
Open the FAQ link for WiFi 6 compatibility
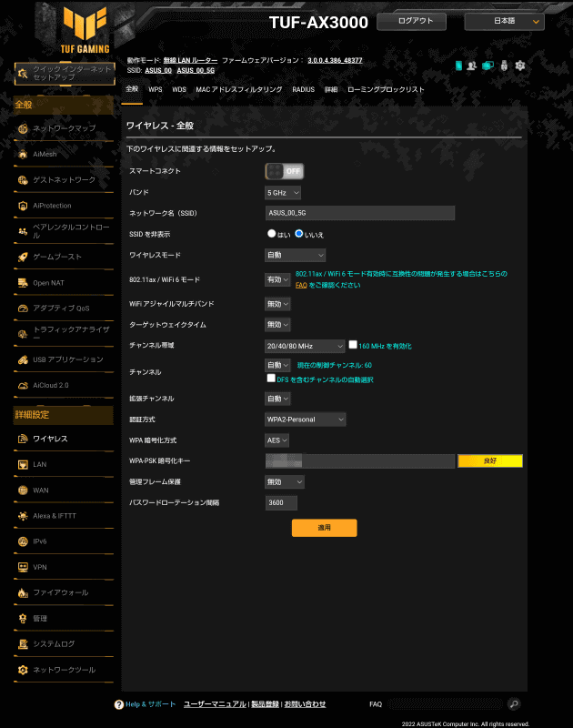pos(301,285)
